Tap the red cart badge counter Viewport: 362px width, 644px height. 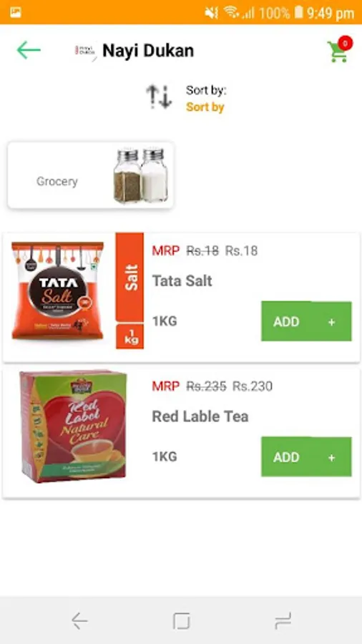345,43
